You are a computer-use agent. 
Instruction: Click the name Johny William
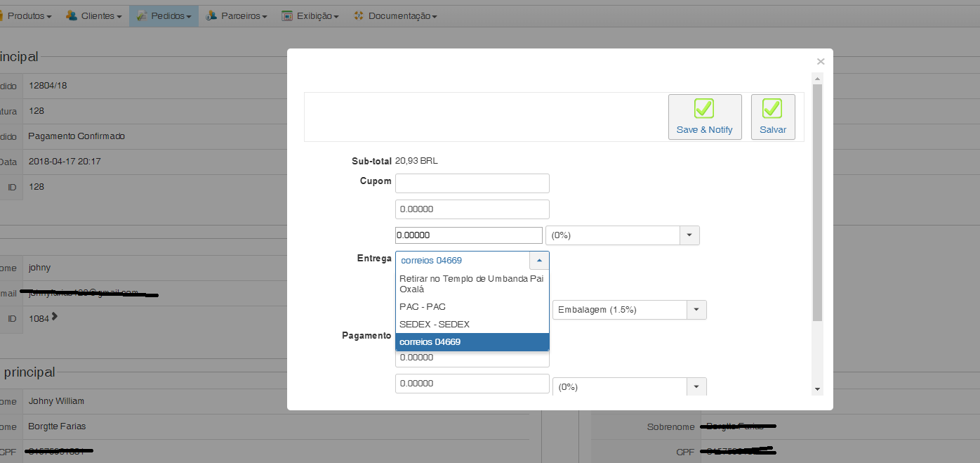(56, 401)
